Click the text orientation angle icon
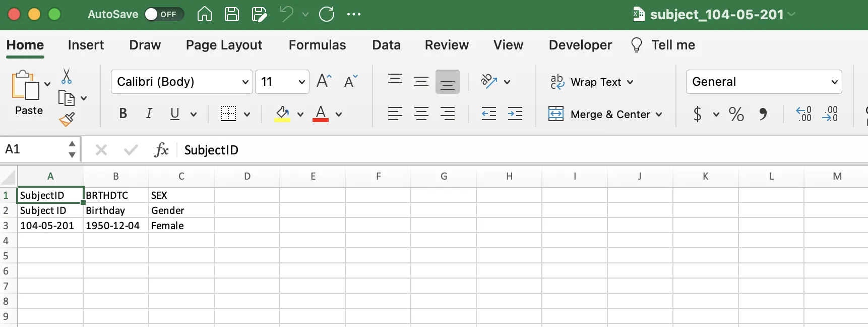The width and height of the screenshot is (868, 327). point(489,81)
